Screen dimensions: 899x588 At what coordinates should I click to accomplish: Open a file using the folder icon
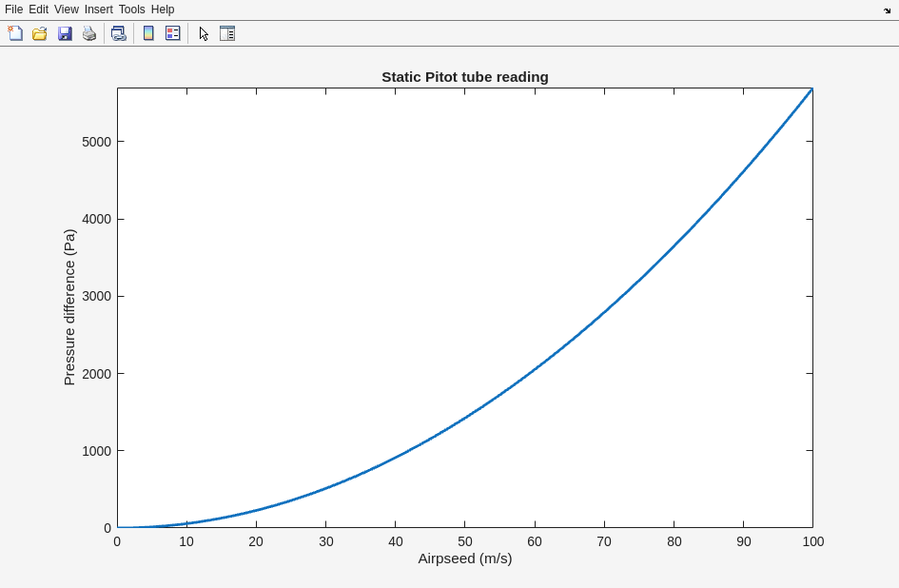click(x=40, y=33)
